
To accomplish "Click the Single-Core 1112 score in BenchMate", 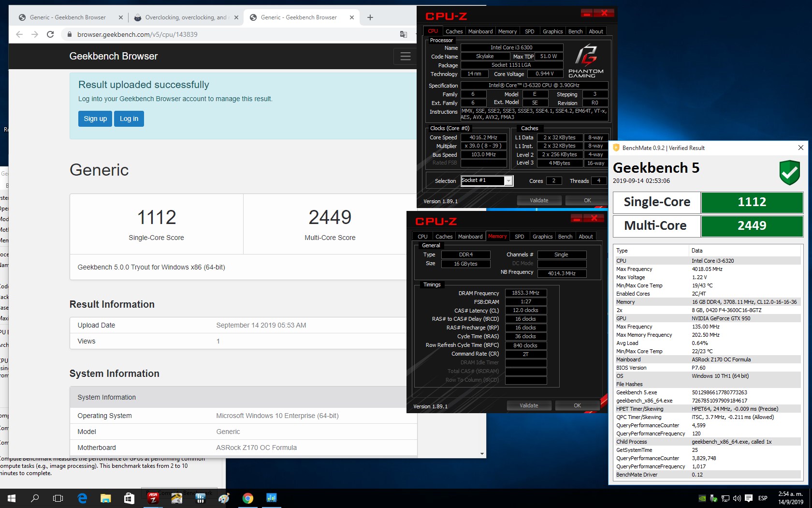I will [752, 202].
